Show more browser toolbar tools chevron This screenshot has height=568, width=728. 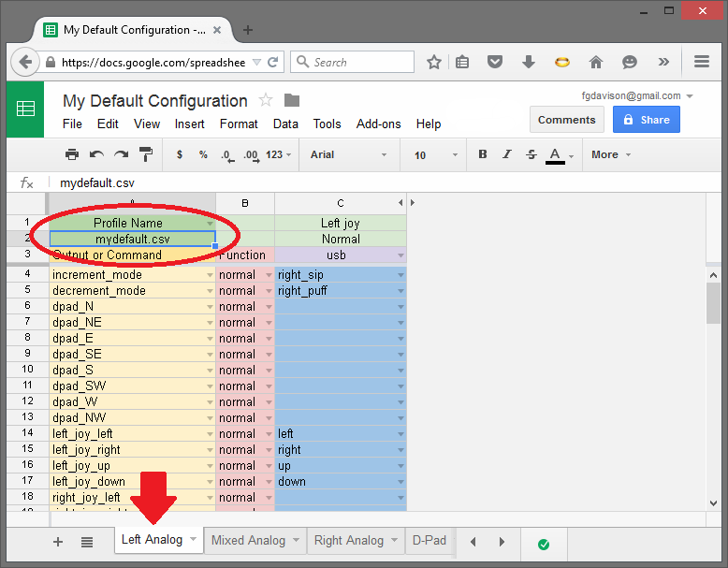(x=663, y=62)
